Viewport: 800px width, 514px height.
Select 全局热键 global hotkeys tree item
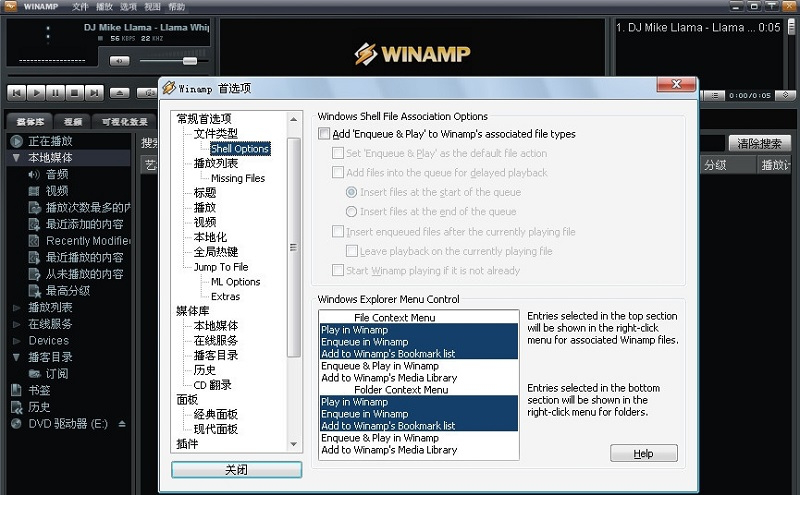[215, 252]
